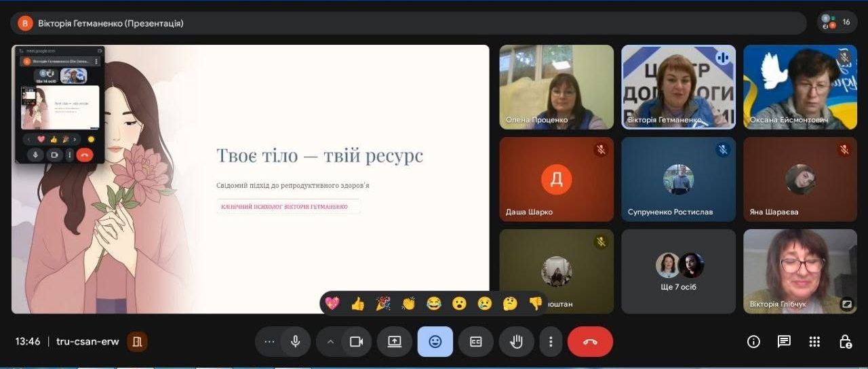Expand video settings chevron beside camera
868x369 pixels.
coord(331,341)
